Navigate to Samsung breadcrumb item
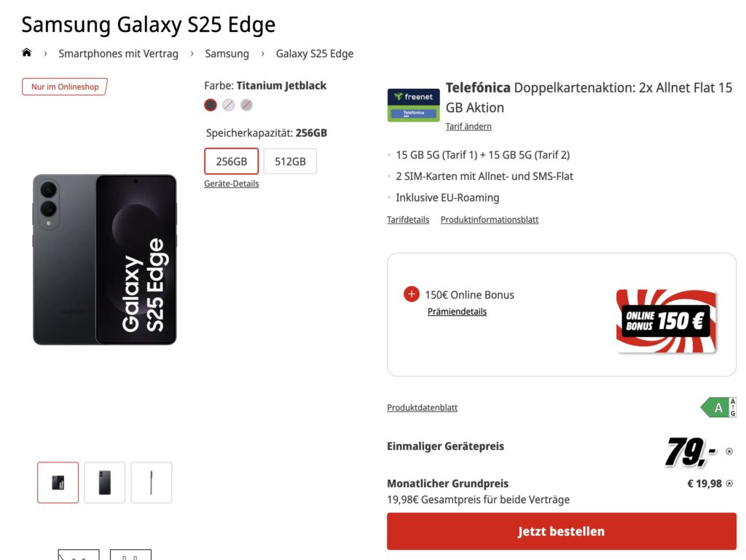This screenshot has width=746, height=560. (227, 53)
